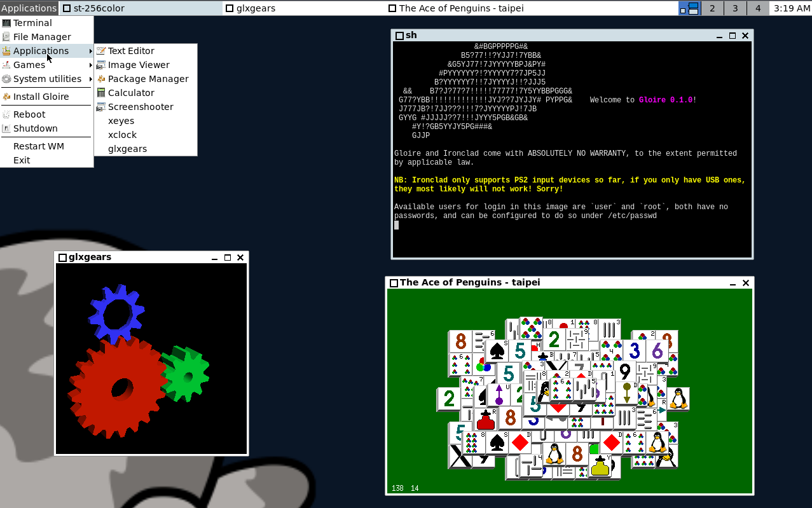812x508 pixels.
Task: Open Image Viewer
Action: (x=137, y=64)
